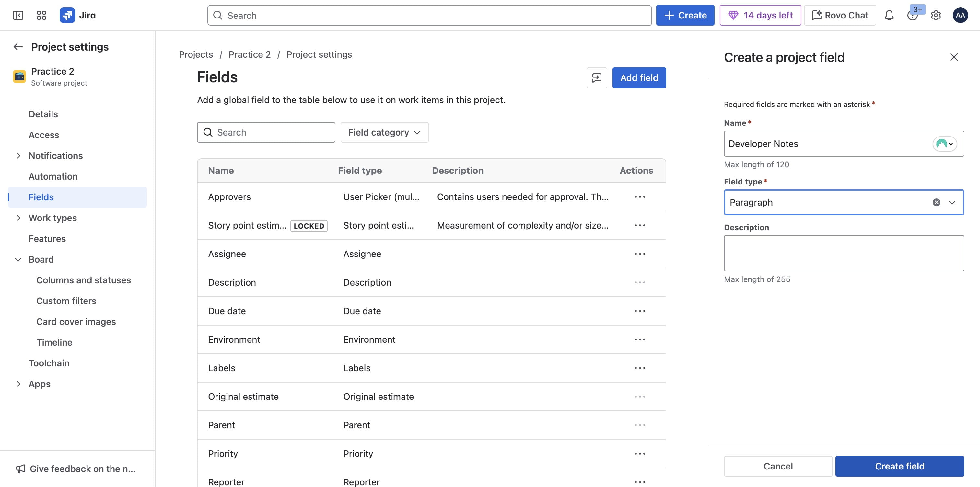This screenshot has height=487, width=980.
Task: Click Project settings breadcrumb
Action: (319, 54)
